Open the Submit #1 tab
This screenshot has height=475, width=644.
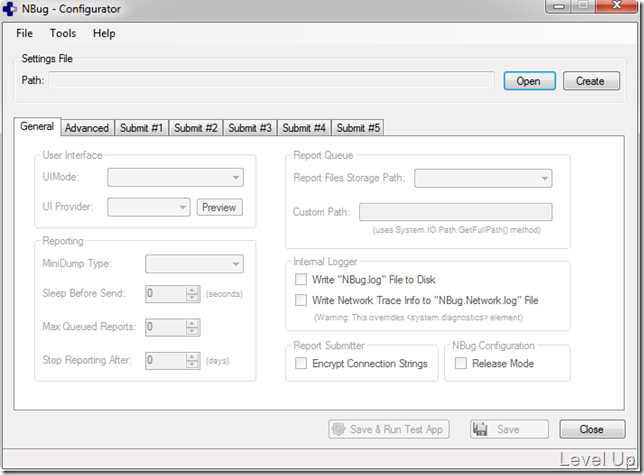pos(141,128)
